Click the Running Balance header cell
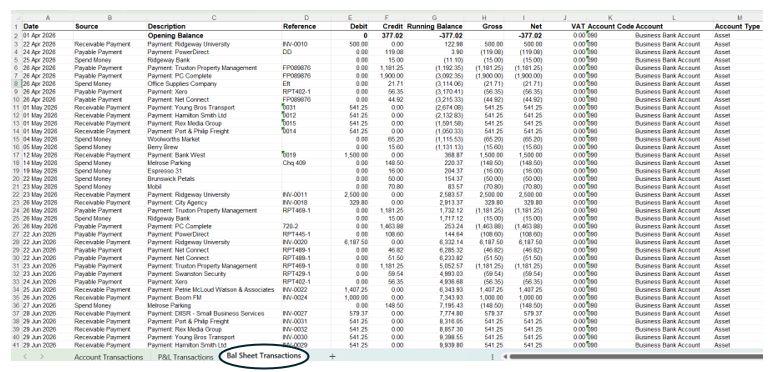The width and height of the screenshot is (774, 372). (x=434, y=26)
